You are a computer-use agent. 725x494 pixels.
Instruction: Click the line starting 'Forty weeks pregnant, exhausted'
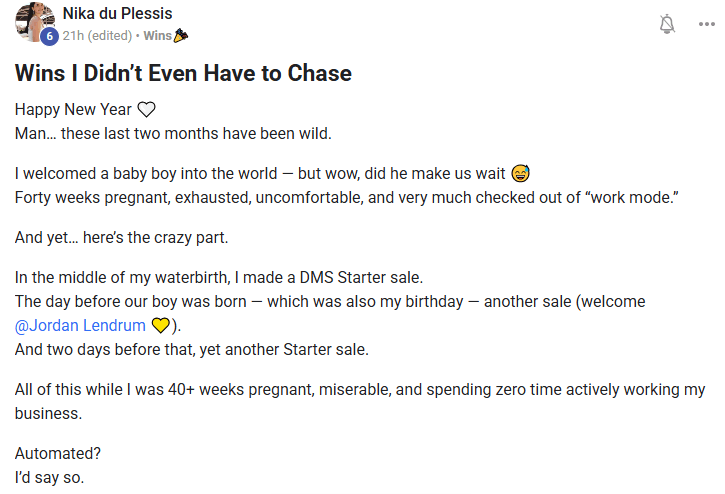pos(346,196)
